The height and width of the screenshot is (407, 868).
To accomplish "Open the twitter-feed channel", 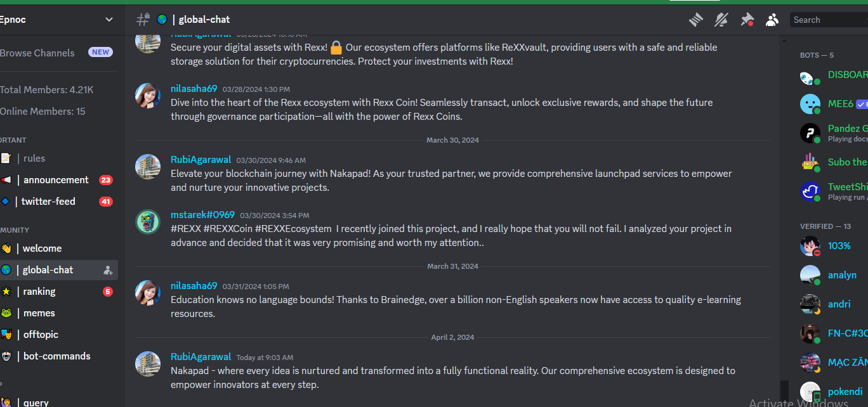I will coord(57,202).
